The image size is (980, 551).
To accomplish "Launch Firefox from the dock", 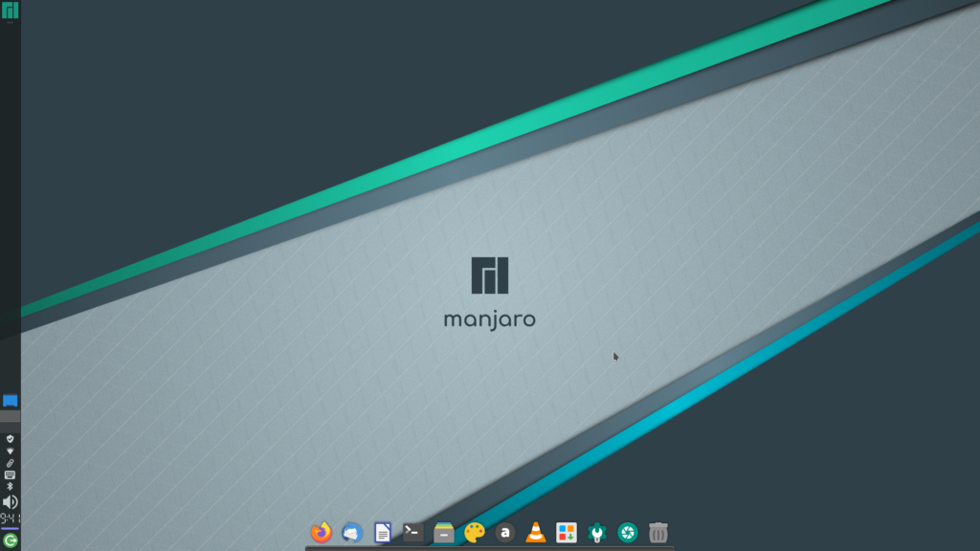I will click(x=320, y=533).
